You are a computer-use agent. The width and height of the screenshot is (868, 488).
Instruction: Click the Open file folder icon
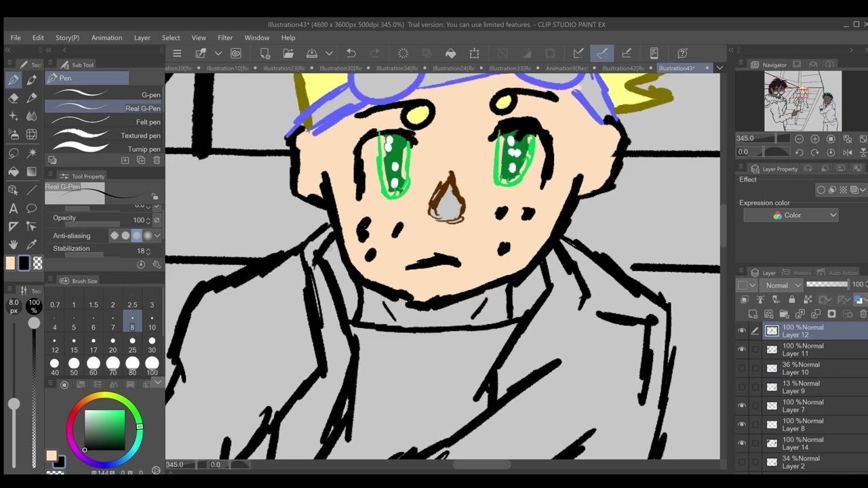[x=288, y=53]
